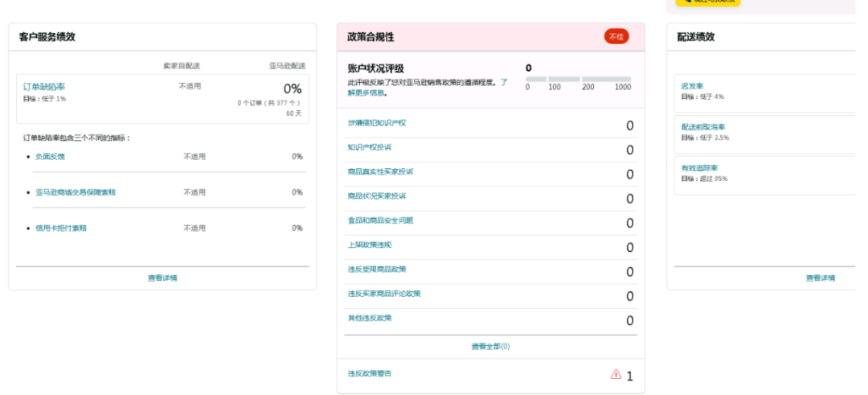Click the count 0 for 商品状况买家投诉

tap(629, 199)
